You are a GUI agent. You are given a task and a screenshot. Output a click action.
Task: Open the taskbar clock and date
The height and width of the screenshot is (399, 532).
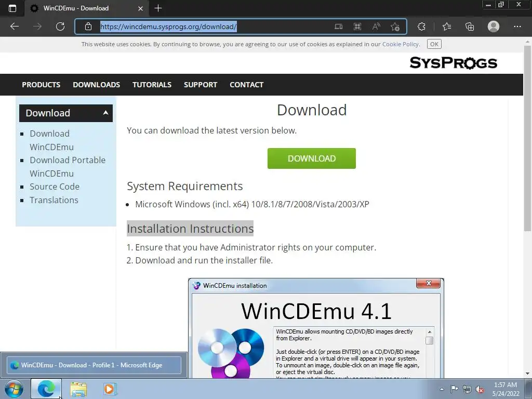point(506,389)
